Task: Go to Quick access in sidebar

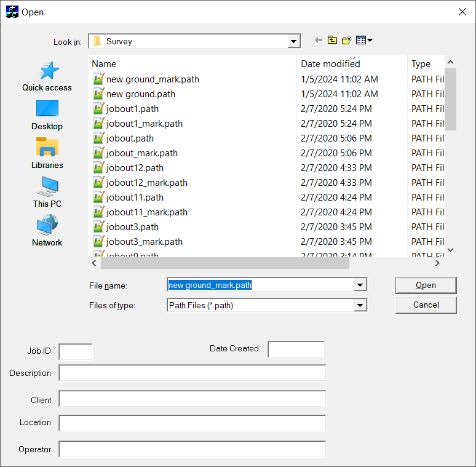Action: coord(47,77)
